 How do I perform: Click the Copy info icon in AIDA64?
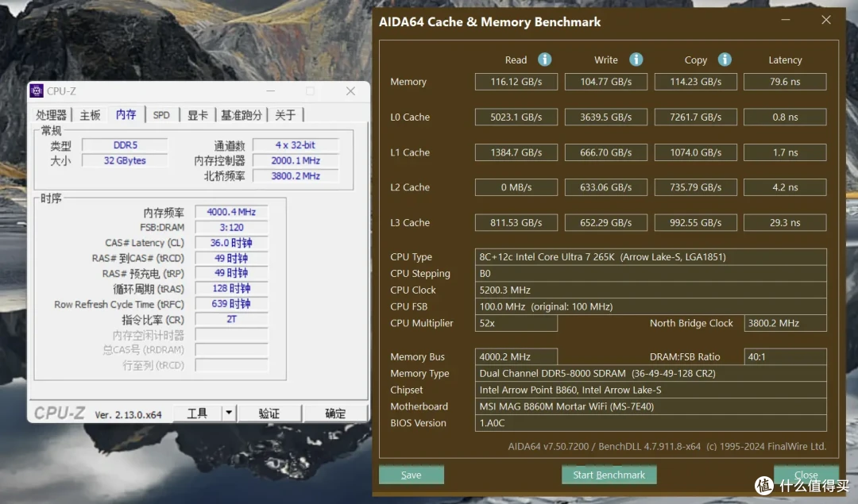click(x=725, y=59)
